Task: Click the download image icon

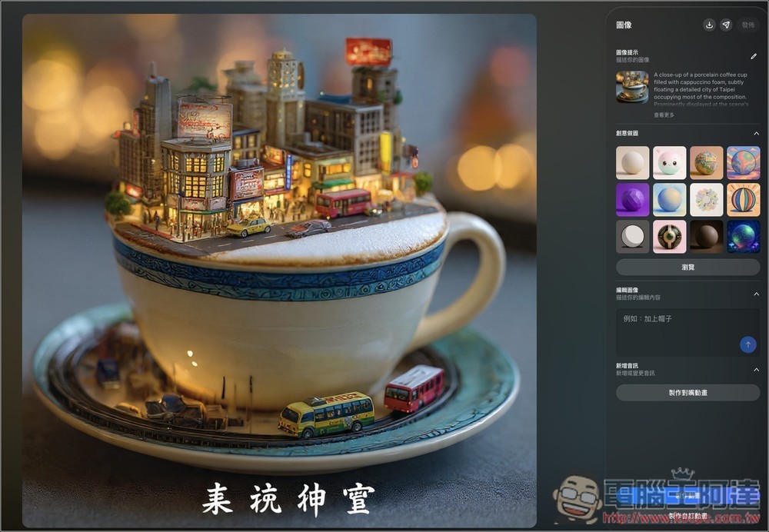Action: tap(709, 25)
